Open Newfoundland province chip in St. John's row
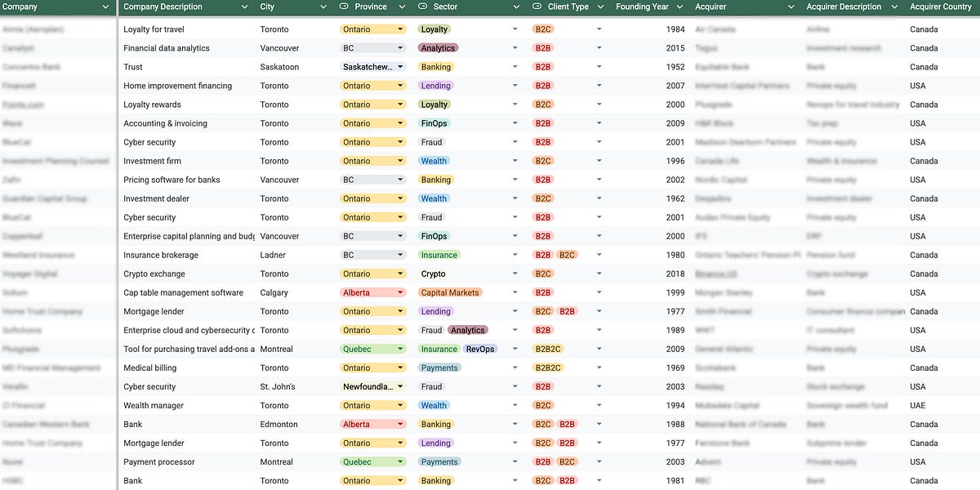The image size is (980, 490). click(x=372, y=386)
